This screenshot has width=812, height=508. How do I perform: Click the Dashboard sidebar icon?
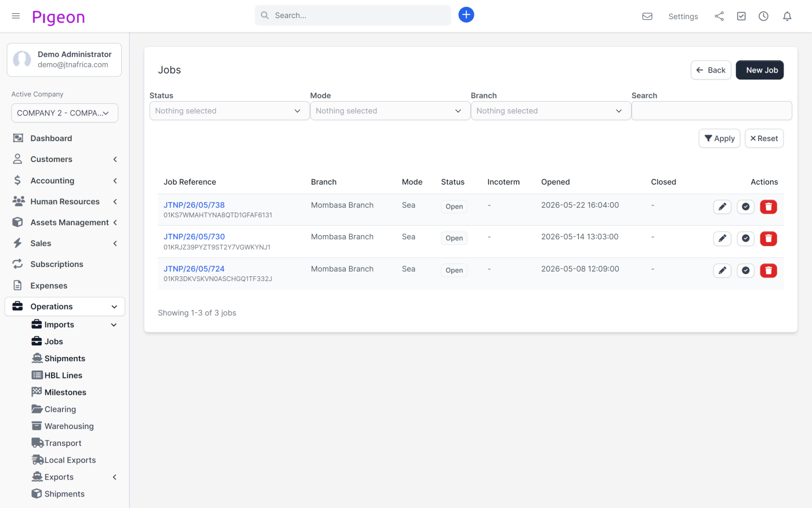[18, 138]
